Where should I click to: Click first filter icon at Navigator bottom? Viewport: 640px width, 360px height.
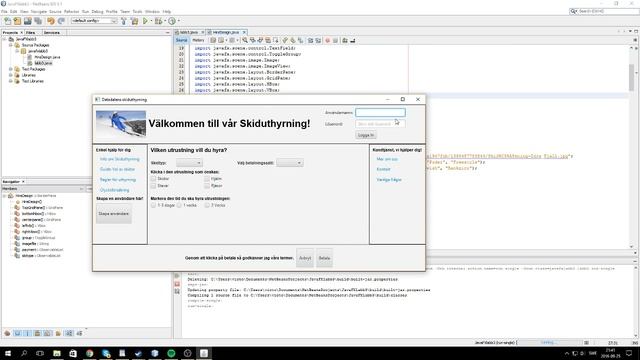tap(7, 333)
